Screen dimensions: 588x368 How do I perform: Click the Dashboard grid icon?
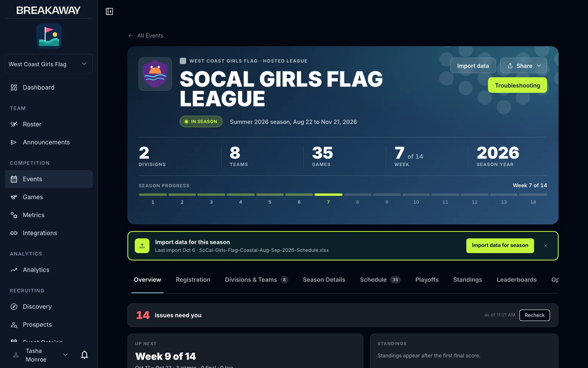point(14,88)
